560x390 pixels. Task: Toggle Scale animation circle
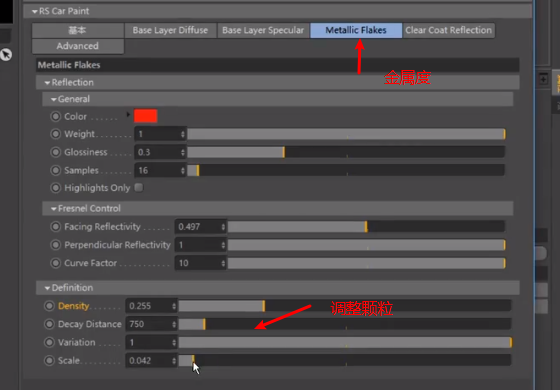(49, 360)
